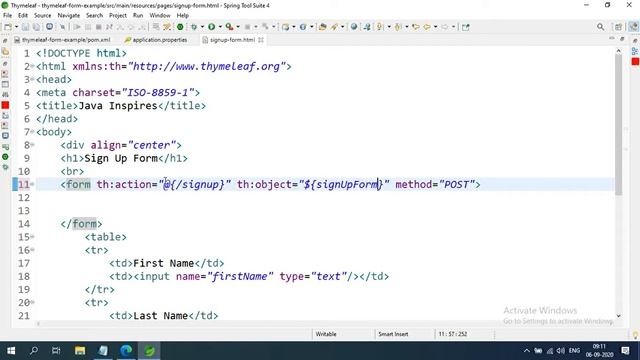Image resolution: width=640 pixels, height=360 pixels.
Task: Click the Next Annotation toolbar icon
Action: [x=380, y=27]
